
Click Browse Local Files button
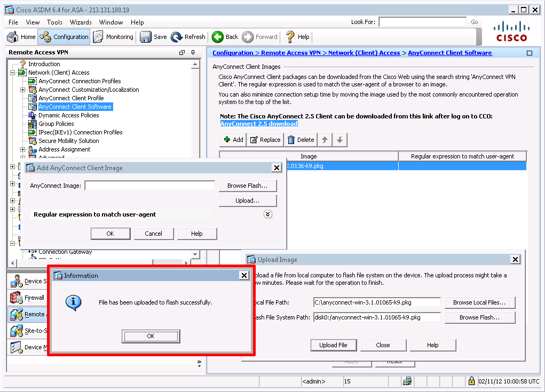[x=479, y=302]
